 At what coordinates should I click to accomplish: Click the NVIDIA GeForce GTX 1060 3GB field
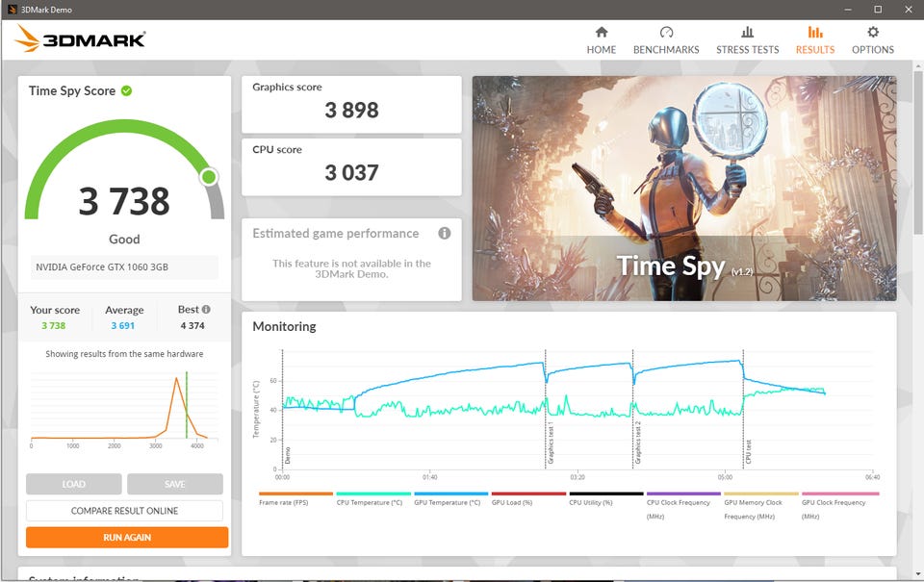point(124,266)
